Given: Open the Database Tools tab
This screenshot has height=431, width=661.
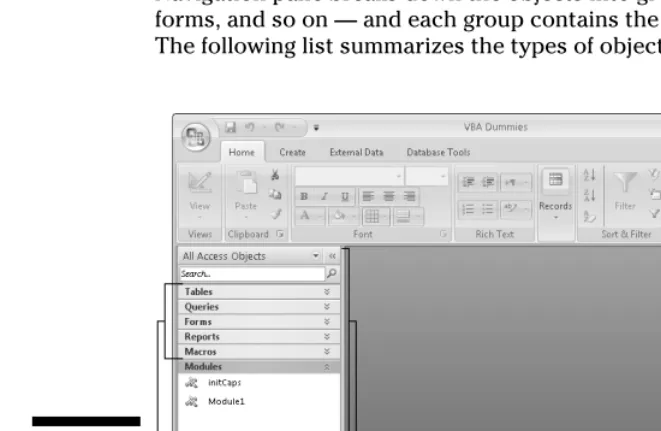Looking at the screenshot, I should [x=438, y=152].
